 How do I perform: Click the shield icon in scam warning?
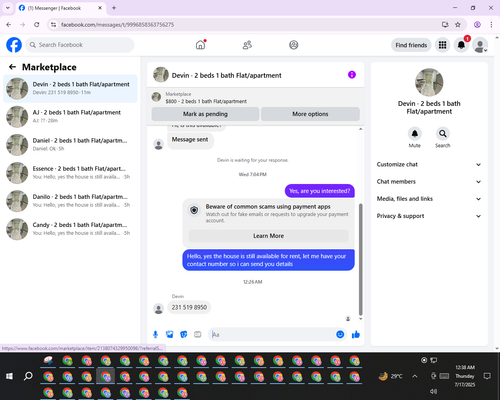coord(194,210)
